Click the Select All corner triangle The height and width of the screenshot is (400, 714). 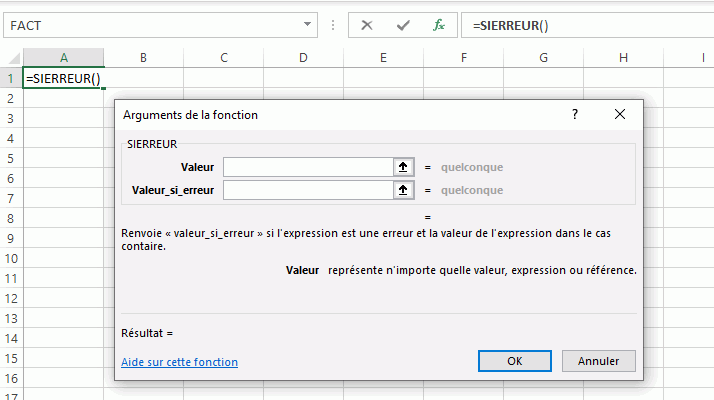(x=11, y=58)
